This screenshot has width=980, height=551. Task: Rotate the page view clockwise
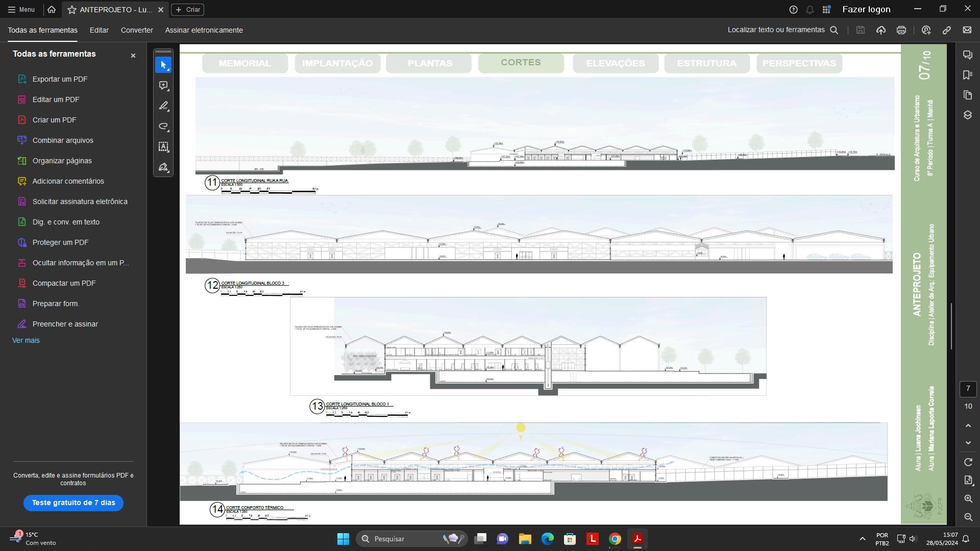[968, 462]
